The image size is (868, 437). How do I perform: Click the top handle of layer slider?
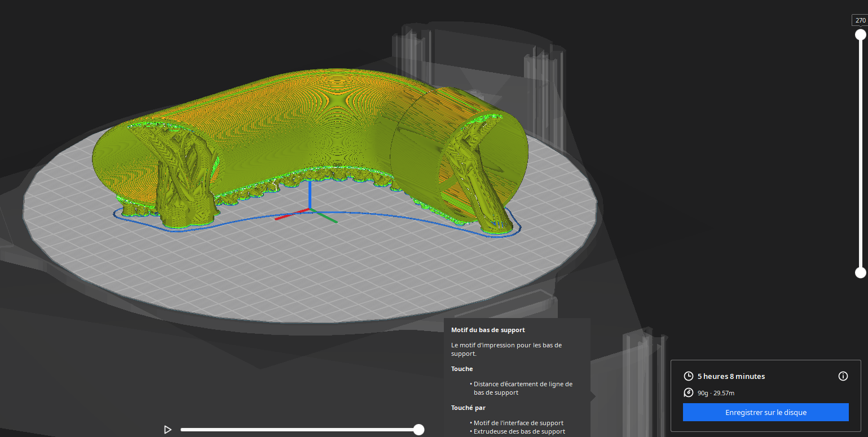(x=860, y=35)
